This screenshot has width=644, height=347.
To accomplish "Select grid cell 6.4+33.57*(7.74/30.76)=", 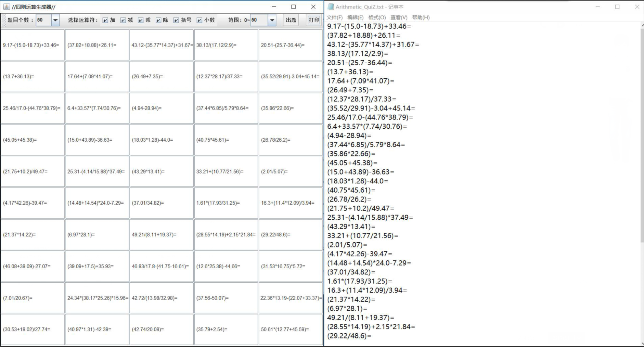I will (97, 108).
